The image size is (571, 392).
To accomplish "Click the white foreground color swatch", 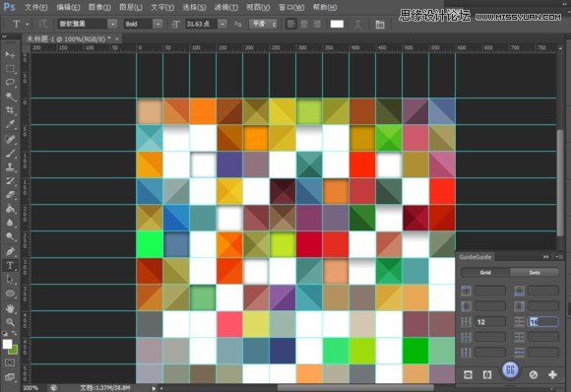I will (7, 344).
